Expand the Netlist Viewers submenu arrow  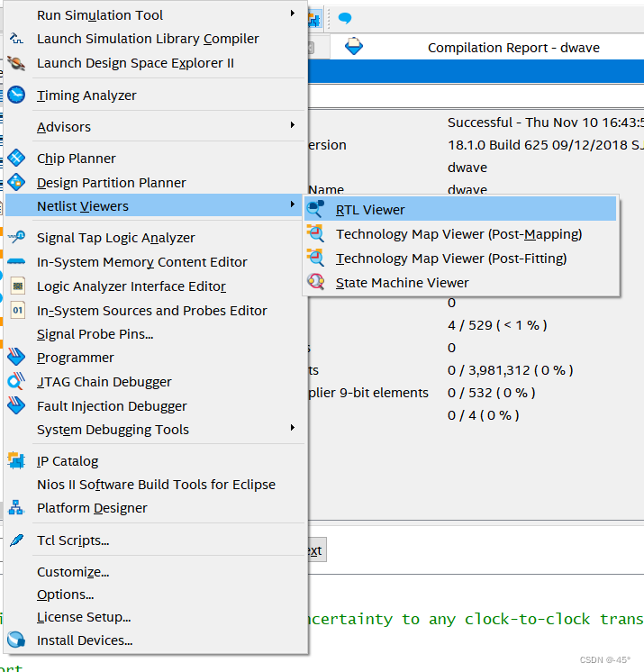[x=292, y=204]
